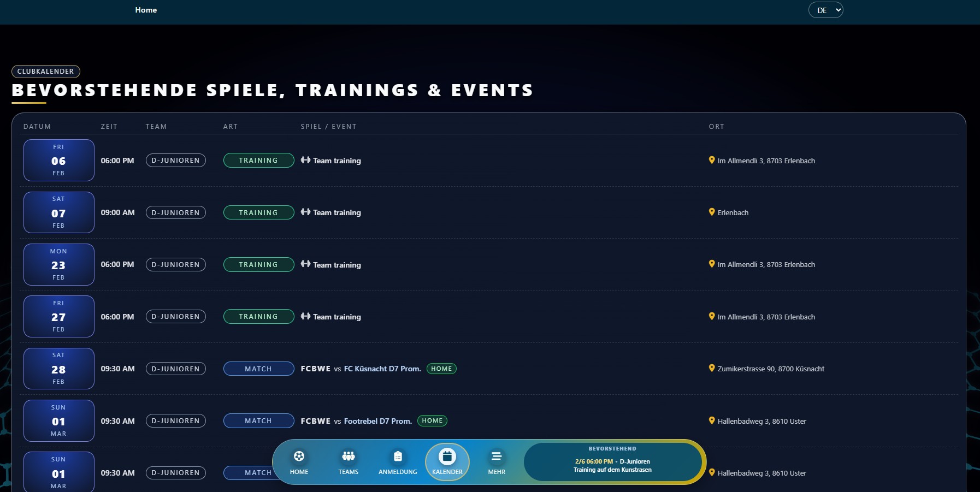Click team training icon for Feb 06 session
Image resolution: width=980 pixels, height=492 pixels.
[305, 161]
